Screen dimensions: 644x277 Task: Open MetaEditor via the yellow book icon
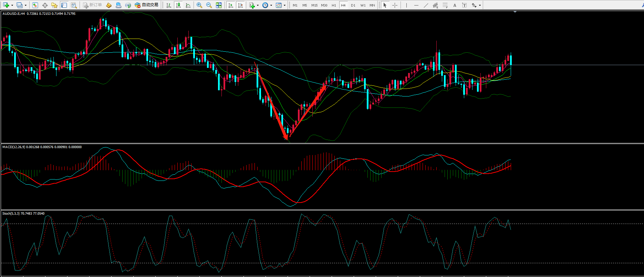[x=109, y=5]
